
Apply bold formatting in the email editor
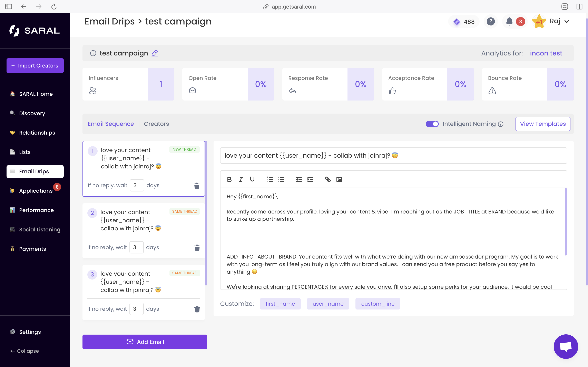[229, 179]
